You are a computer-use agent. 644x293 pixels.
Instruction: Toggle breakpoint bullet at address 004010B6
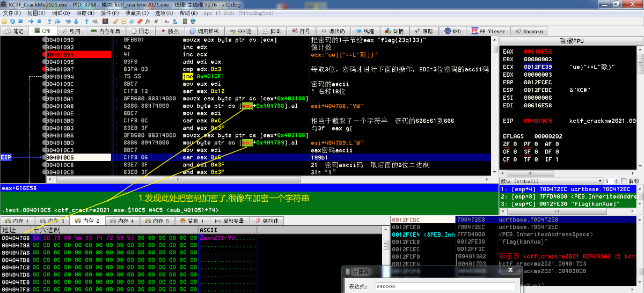(x=44, y=135)
